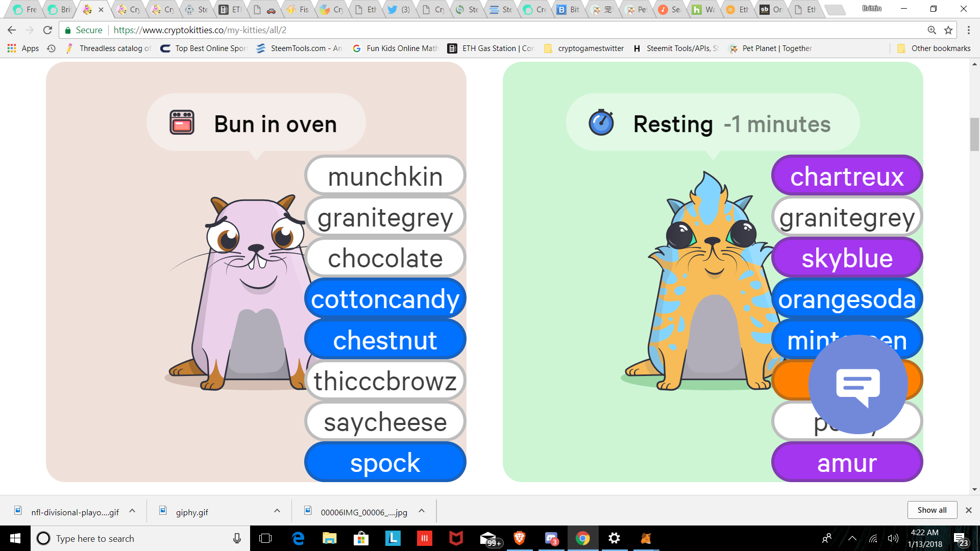Open the Windows Start menu
The width and height of the screenshot is (980, 551).
pyautogui.click(x=15, y=538)
